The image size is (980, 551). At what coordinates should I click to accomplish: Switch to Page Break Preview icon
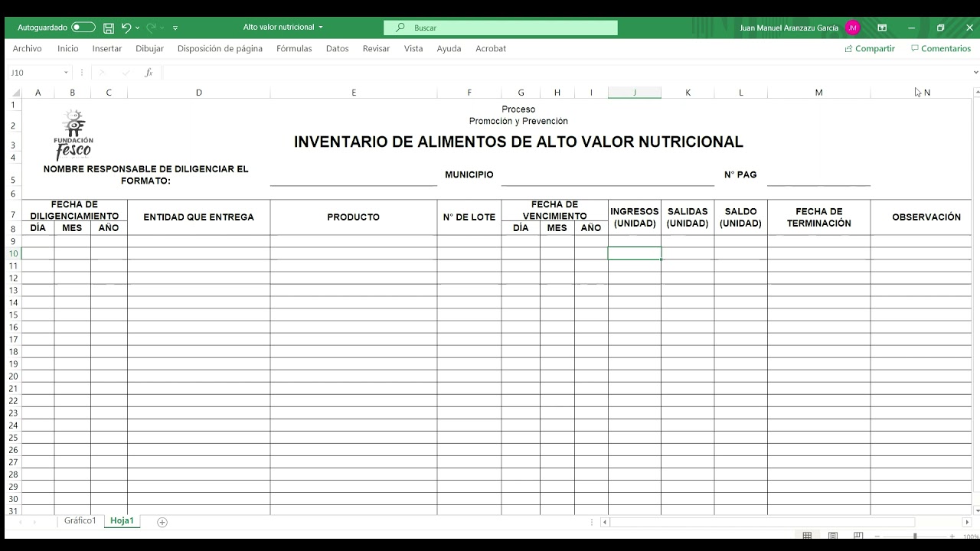858,536
